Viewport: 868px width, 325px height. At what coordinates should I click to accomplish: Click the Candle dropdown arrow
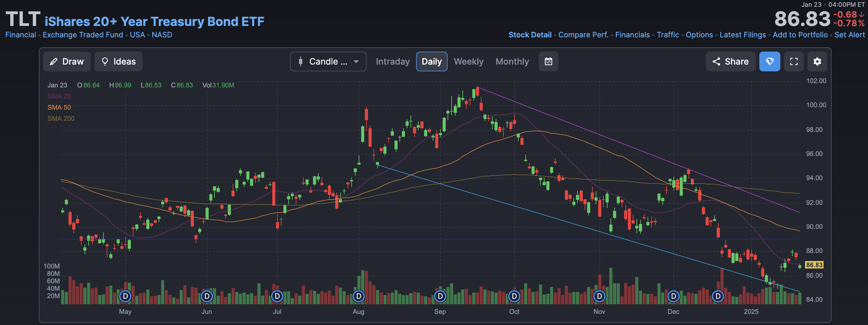356,62
